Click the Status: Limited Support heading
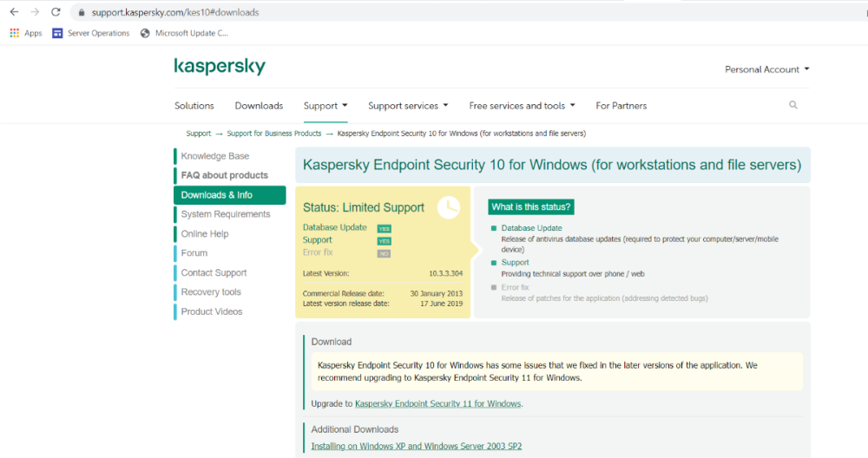868x458 pixels. click(363, 207)
